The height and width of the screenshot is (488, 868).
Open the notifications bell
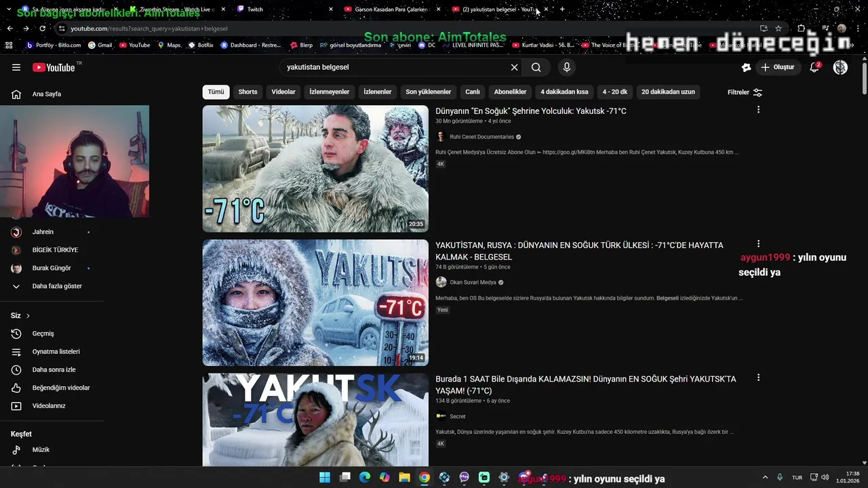815,67
